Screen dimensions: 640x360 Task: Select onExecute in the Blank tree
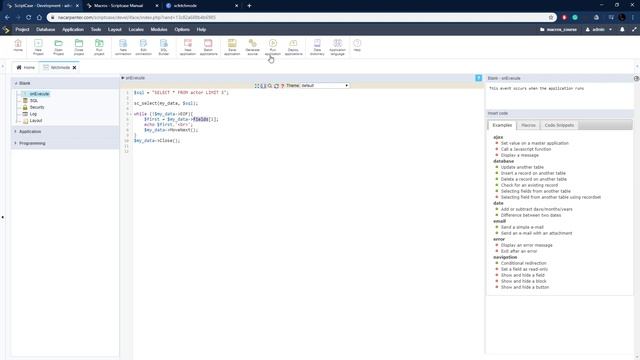[39, 94]
